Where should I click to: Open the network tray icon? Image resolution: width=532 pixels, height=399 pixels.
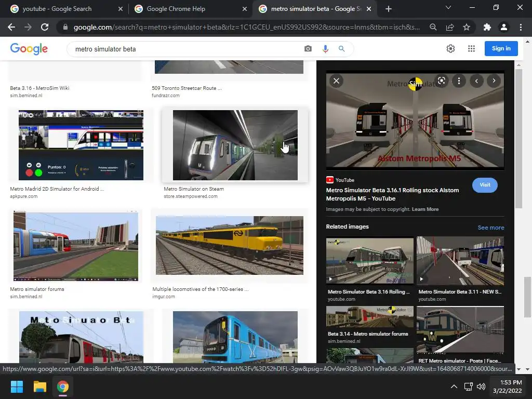coord(468,387)
